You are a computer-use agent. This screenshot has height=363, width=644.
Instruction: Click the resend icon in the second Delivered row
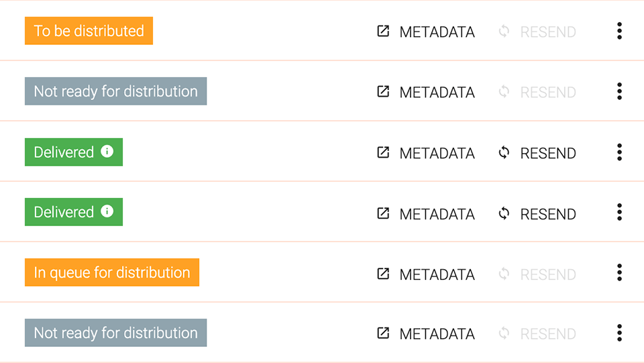[x=504, y=213]
